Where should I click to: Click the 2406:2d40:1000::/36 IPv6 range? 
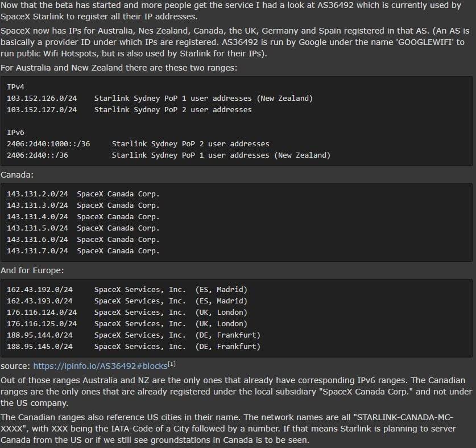point(48,144)
